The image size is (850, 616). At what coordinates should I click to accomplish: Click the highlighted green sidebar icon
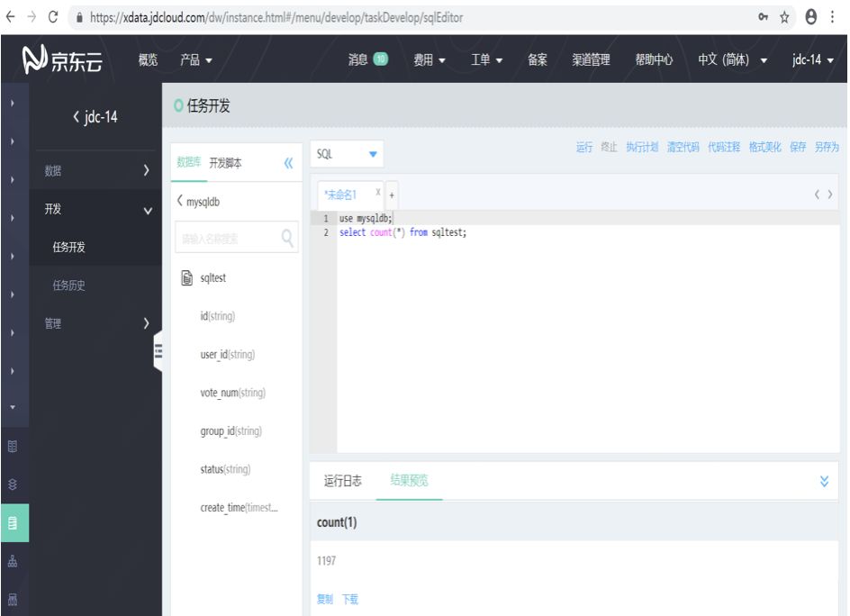(14, 522)
